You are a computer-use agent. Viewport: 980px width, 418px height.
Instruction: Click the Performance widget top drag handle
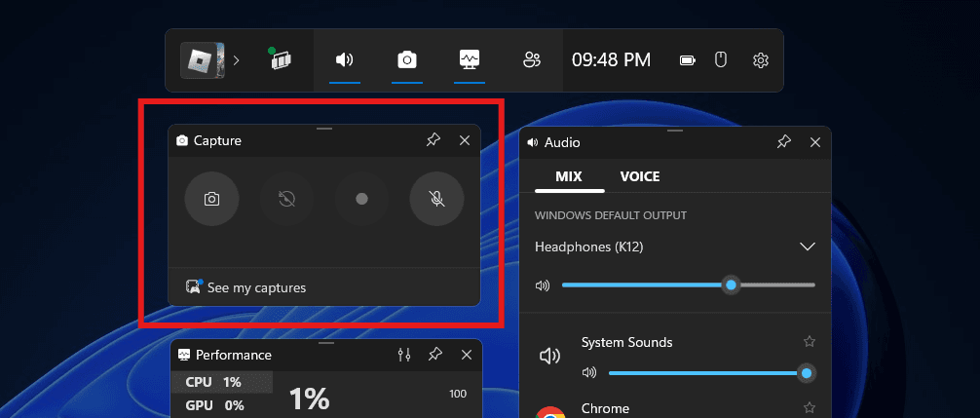point(326,343)
